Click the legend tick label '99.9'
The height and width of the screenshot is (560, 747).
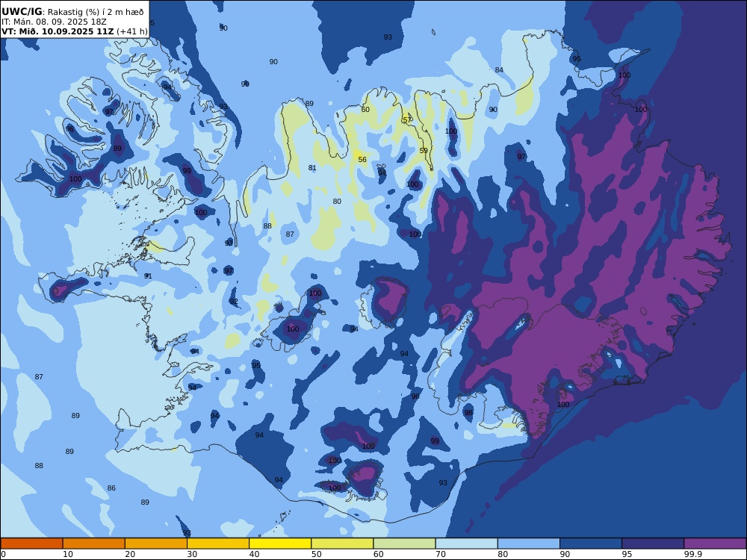pos(692,554)
